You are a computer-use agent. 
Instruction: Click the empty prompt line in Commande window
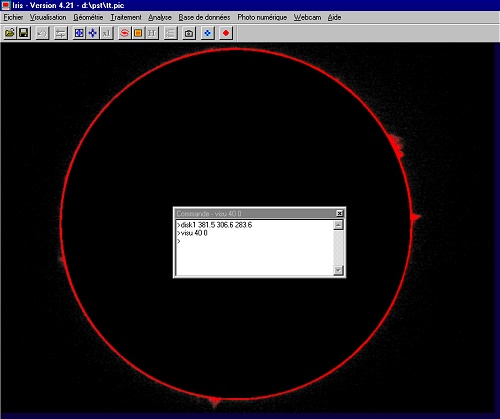pyautogui.click(x=255, y=241)
